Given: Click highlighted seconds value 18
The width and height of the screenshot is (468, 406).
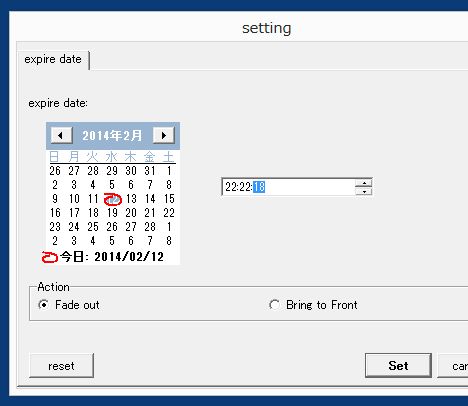Looking at the screenshot, I should pyautogui.click(x=259, y=187).
